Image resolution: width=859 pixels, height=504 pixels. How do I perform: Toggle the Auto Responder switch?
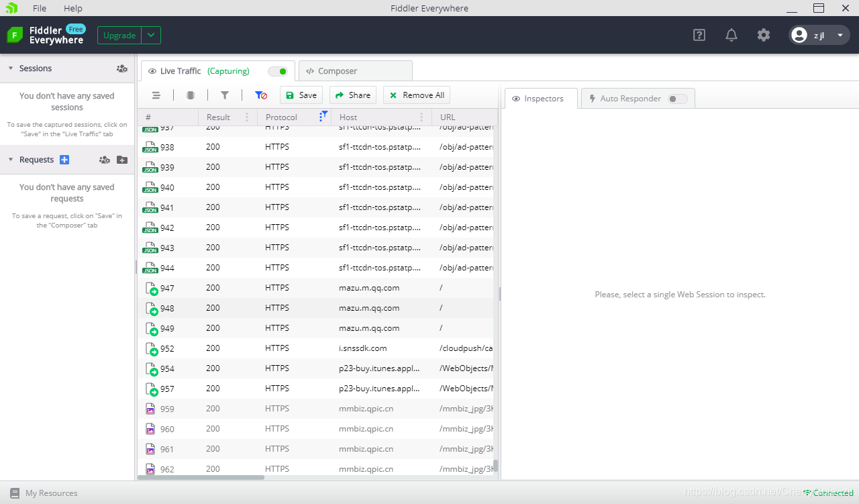click(x=678, y=99)
